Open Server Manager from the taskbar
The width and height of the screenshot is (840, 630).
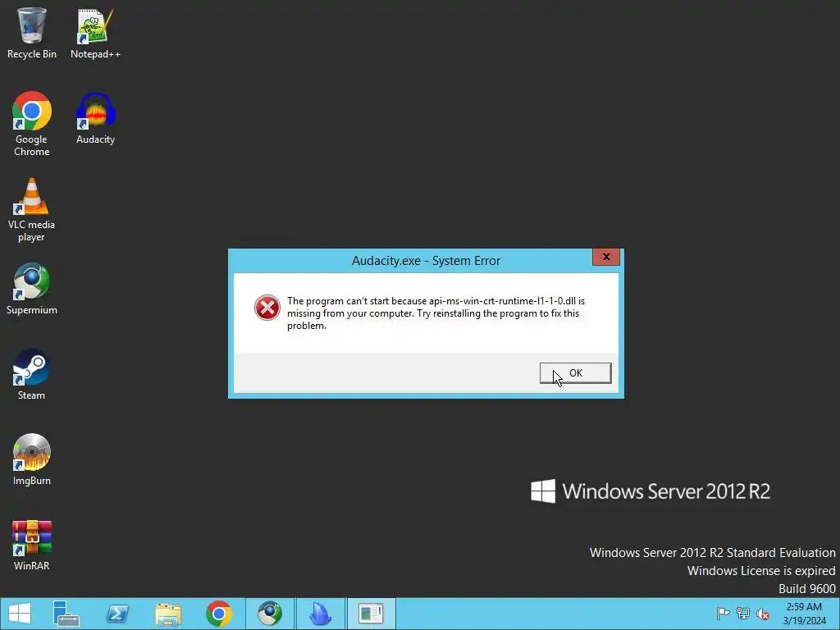click(66, 614)
